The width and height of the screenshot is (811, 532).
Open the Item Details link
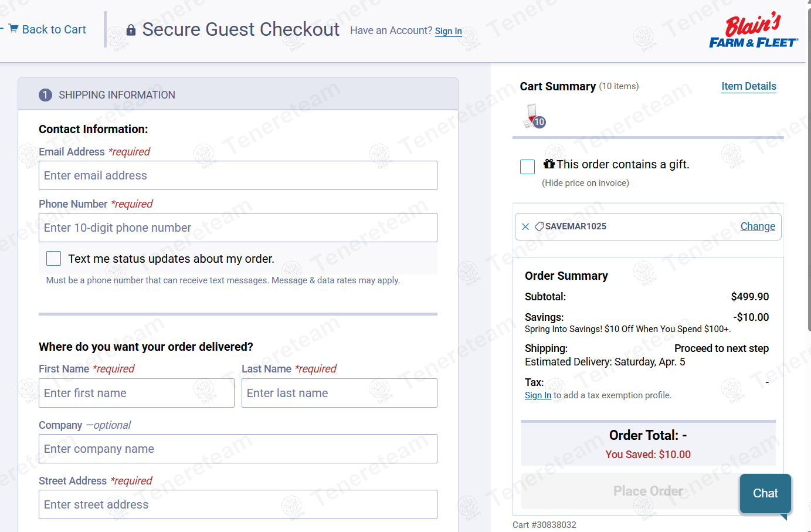coord(749,86)
